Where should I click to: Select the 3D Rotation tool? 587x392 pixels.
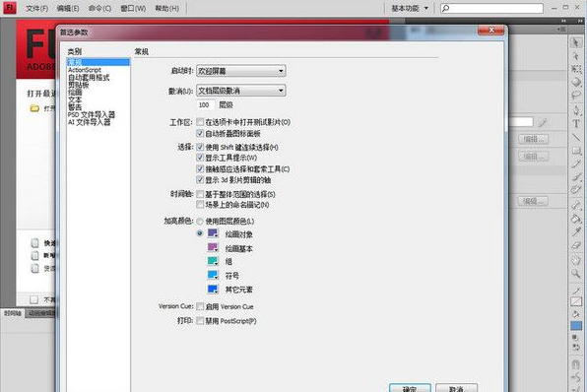(576, 82)
